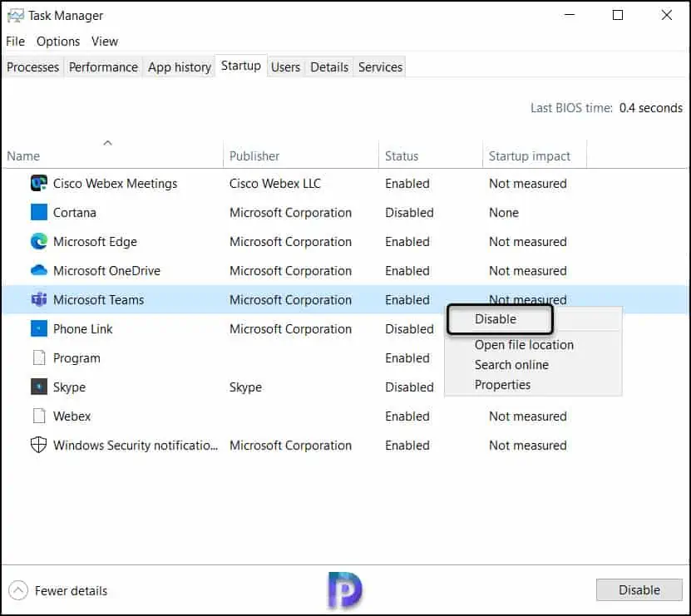691x616 pixels.
Task: Switch to the Details tab
Action: click(x=329, y=67)
